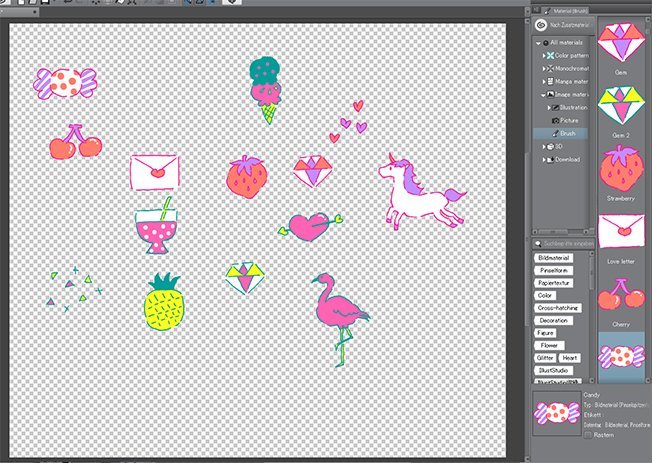This screenshot has height=463, width=652.
Task: Click the All materials globe icon
Action: click(546, 43)
